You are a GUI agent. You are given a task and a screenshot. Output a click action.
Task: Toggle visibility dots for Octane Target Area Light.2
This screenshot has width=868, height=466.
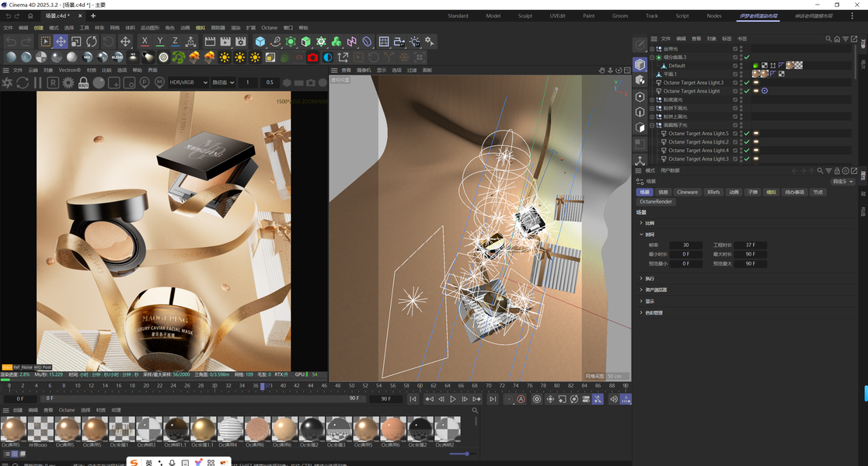741,141
